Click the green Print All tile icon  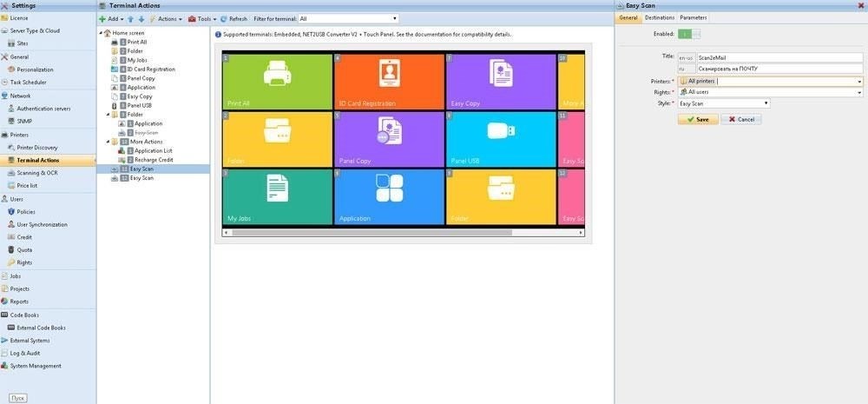point(278,73)
